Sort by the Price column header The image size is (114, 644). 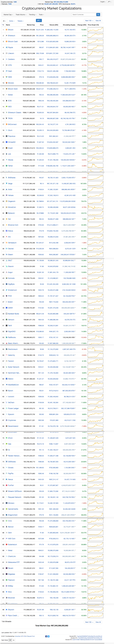pyautogui.click(x=42, y=25)
